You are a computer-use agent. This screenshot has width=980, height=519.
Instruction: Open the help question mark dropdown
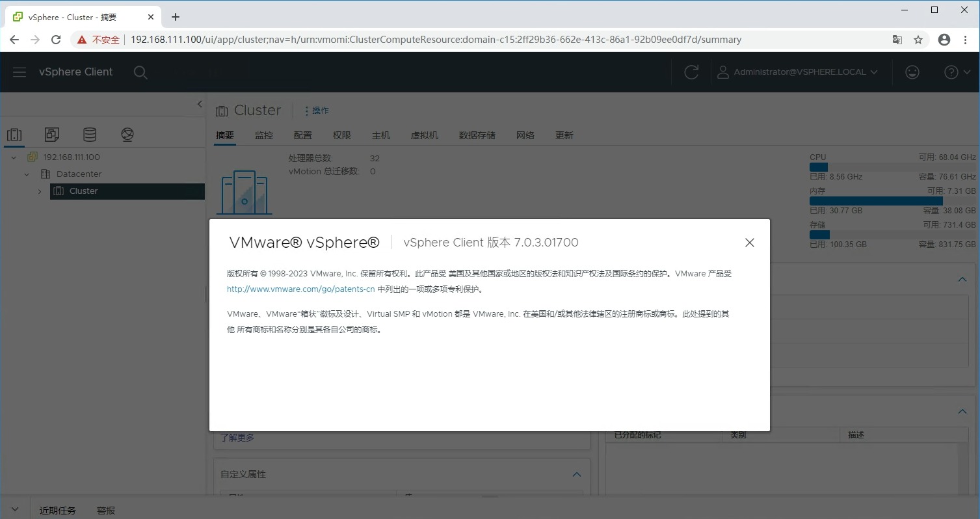tap(957, 72)
